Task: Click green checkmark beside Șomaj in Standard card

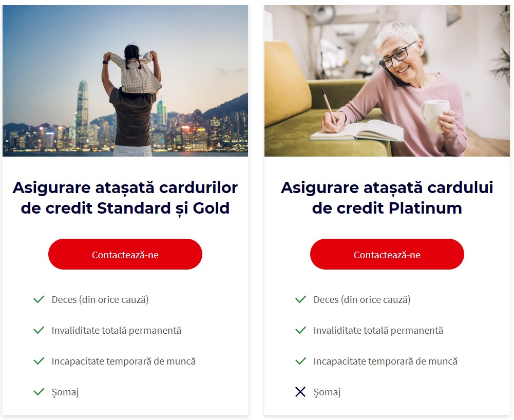Action: pyautogui.click(x=39, y=392)
